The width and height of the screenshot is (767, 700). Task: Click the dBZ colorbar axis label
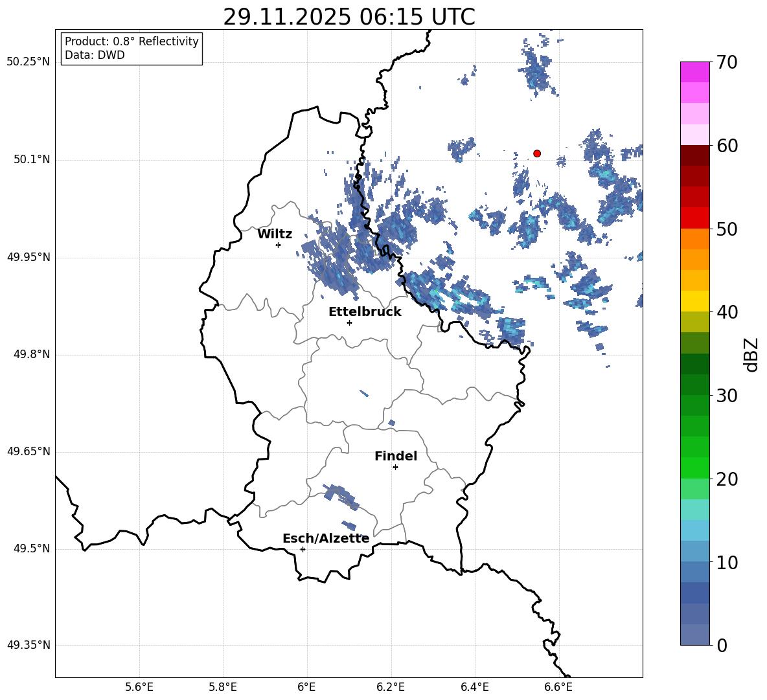pyautogui.click(x=752, y=354)
